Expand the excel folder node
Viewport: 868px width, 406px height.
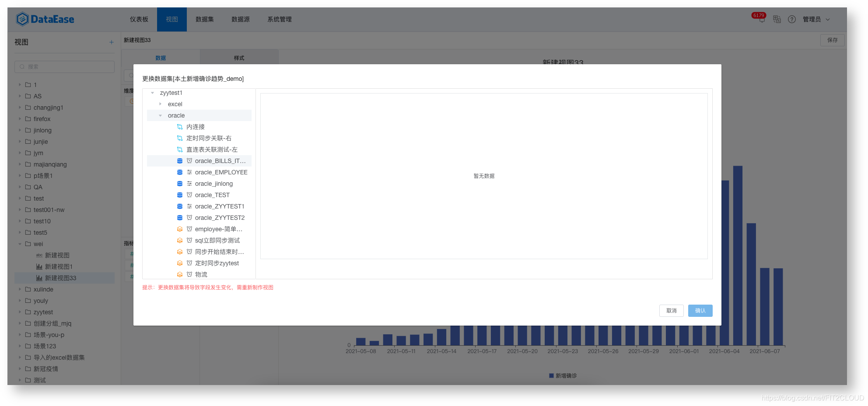(x=160, y=104)
